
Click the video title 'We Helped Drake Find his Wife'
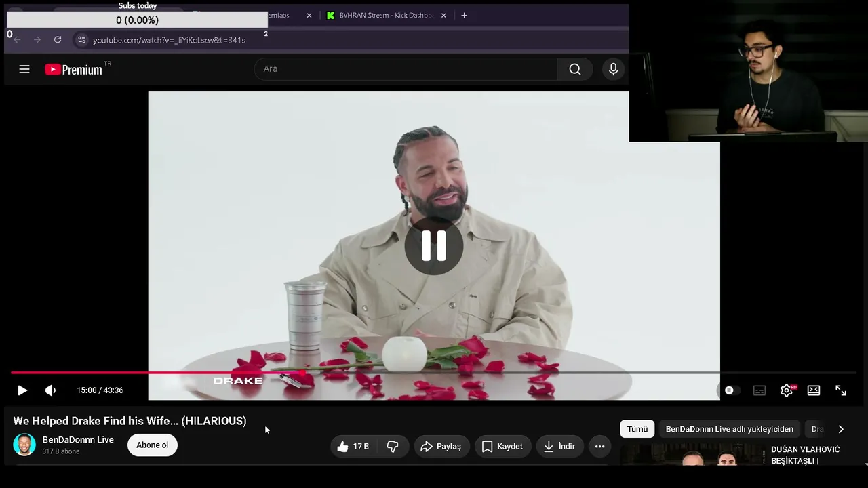(130, 421)
